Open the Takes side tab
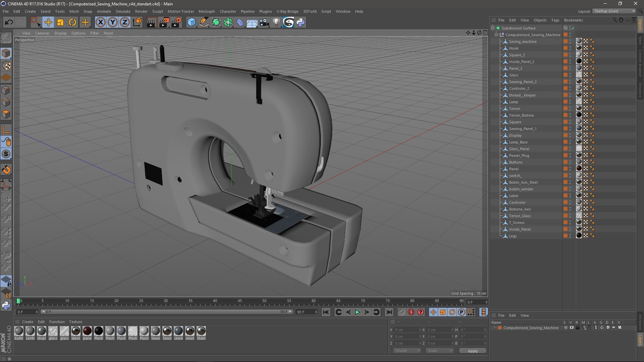The width and height of the screenshot is (644, 362). pos(640,40)
